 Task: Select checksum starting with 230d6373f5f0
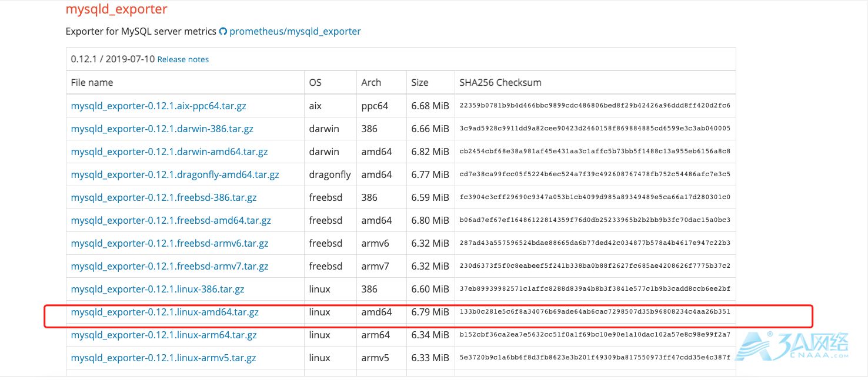tap(595, 266)
